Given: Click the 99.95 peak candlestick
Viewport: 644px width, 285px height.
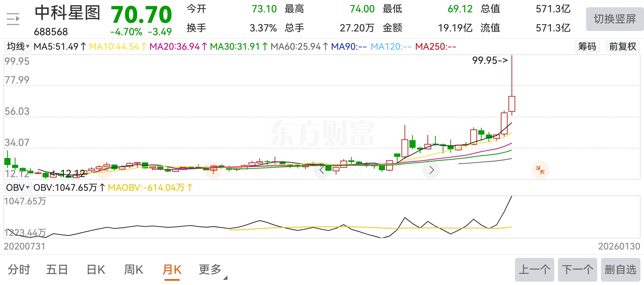Looking at the screenshot, I should (x=512, y=103).
